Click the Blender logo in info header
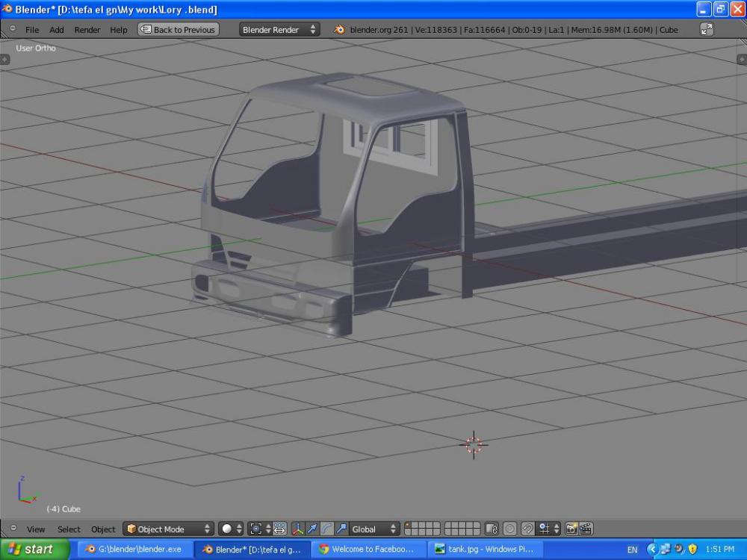 click(340, 30)
